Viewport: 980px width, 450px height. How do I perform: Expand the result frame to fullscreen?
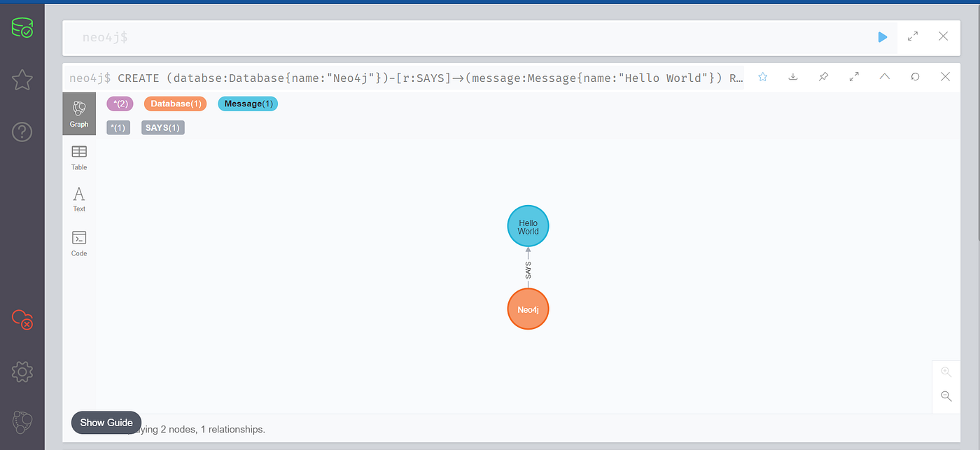pyautogui.click(x=854, y=77)
